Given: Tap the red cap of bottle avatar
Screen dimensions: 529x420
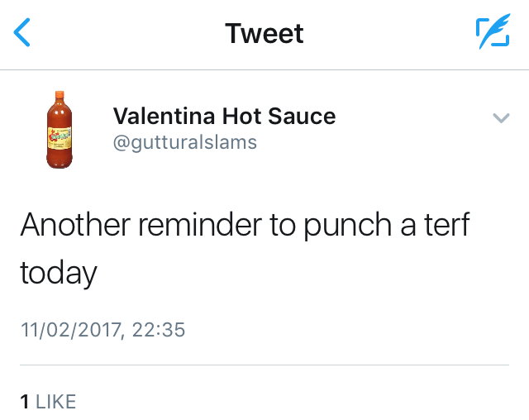Looking at the screenshot, I should pos(59,95).
